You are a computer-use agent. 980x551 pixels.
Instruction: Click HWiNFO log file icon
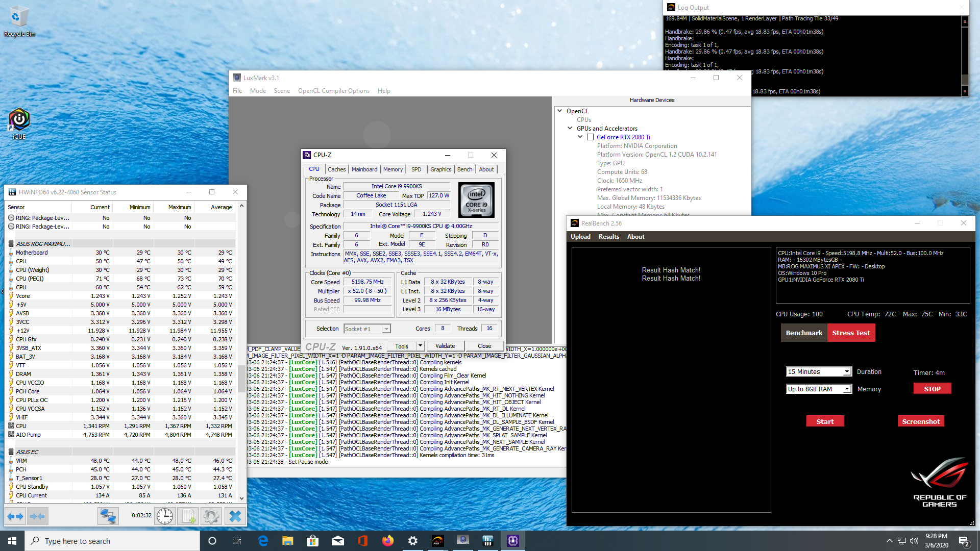click(188, 516)
